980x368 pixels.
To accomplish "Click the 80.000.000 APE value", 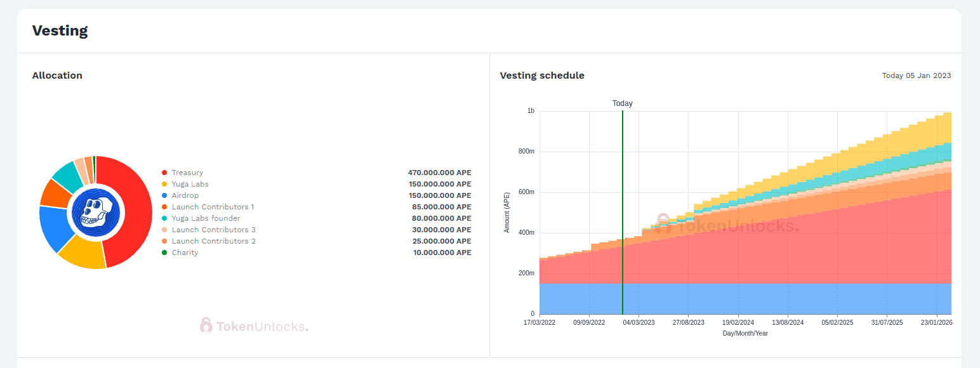I will point(441,218).
